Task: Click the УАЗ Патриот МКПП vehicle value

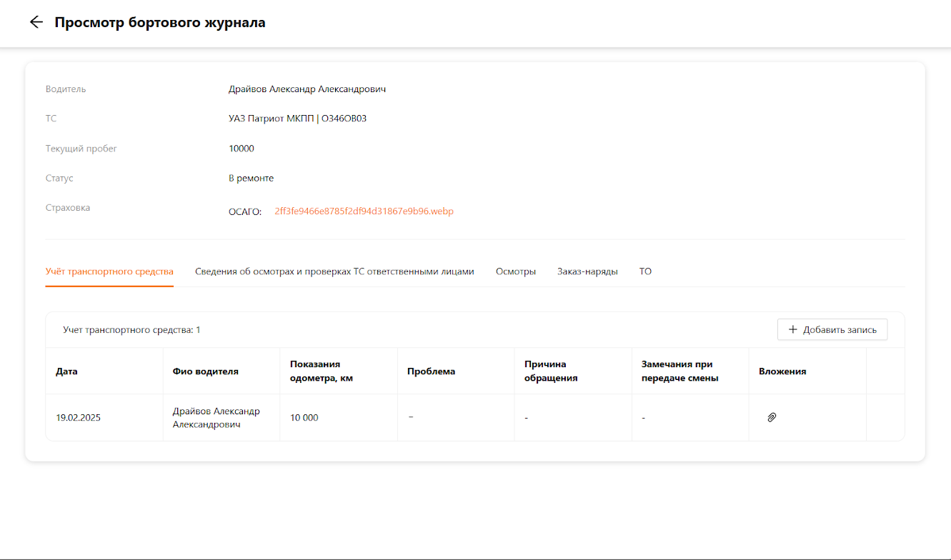Action: pos(297,119)
